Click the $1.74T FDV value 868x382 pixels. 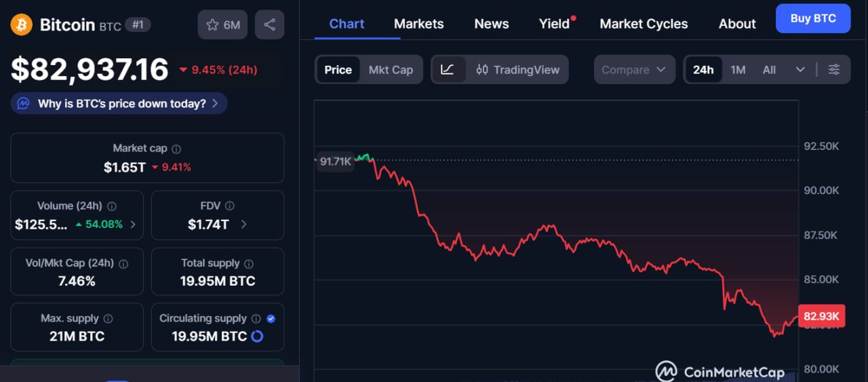coord(208,225)
